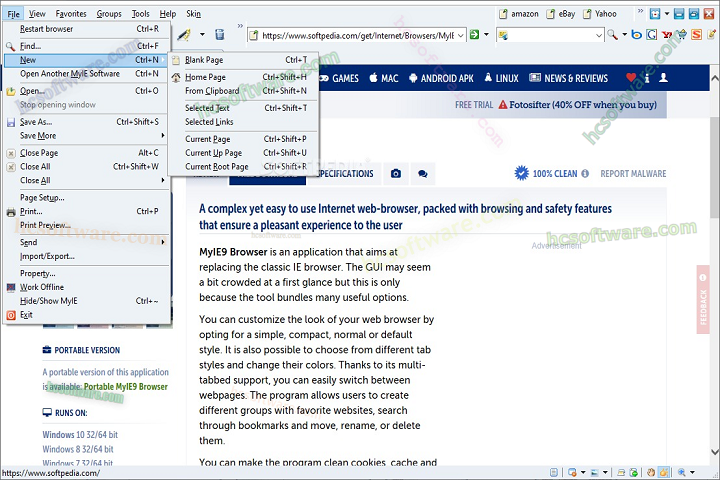Open the Portable MyIE9 Browser link
Screen dimensions: 720x480
click(x=126, y=387)
